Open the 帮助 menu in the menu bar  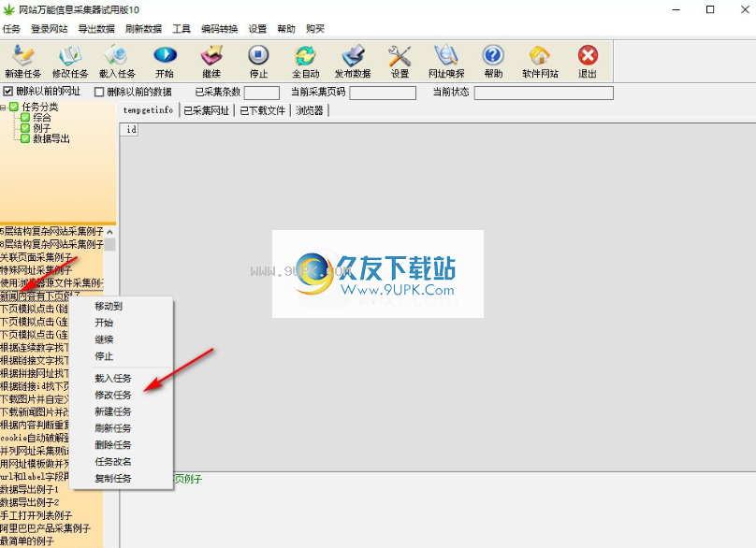tap(286, 29)
